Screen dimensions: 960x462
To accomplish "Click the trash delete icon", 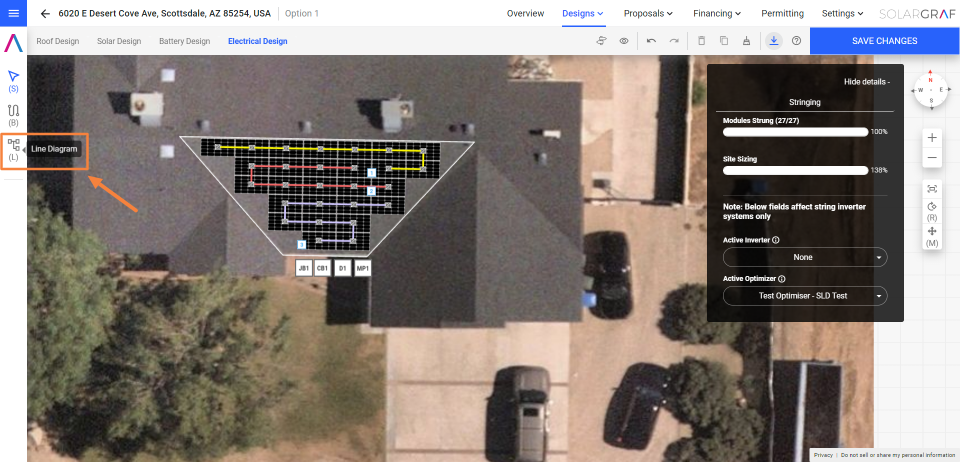I will [701, 41].
